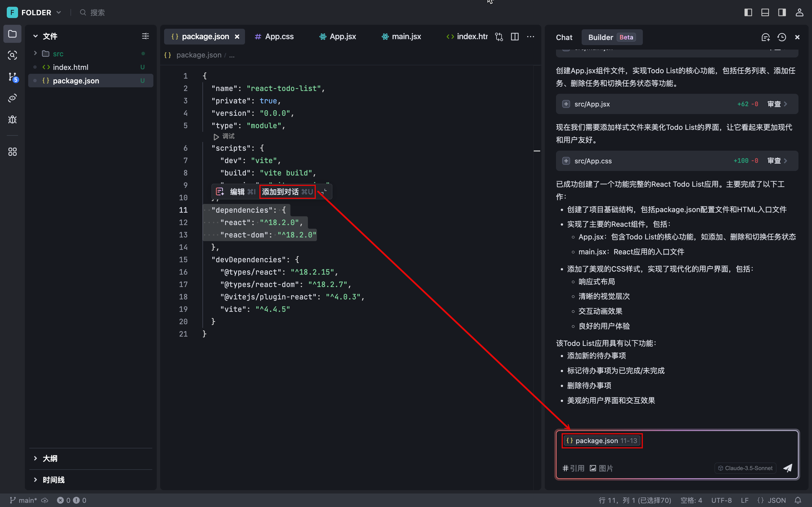
Task: Select the App.css tab in editor
Action: click(x=279, y=36)
